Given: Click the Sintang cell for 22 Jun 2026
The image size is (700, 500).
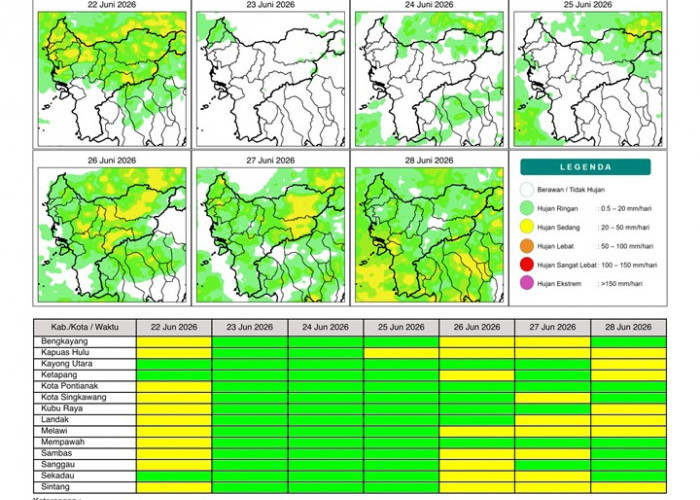Looking at the screenshot, I should (174, 487).
